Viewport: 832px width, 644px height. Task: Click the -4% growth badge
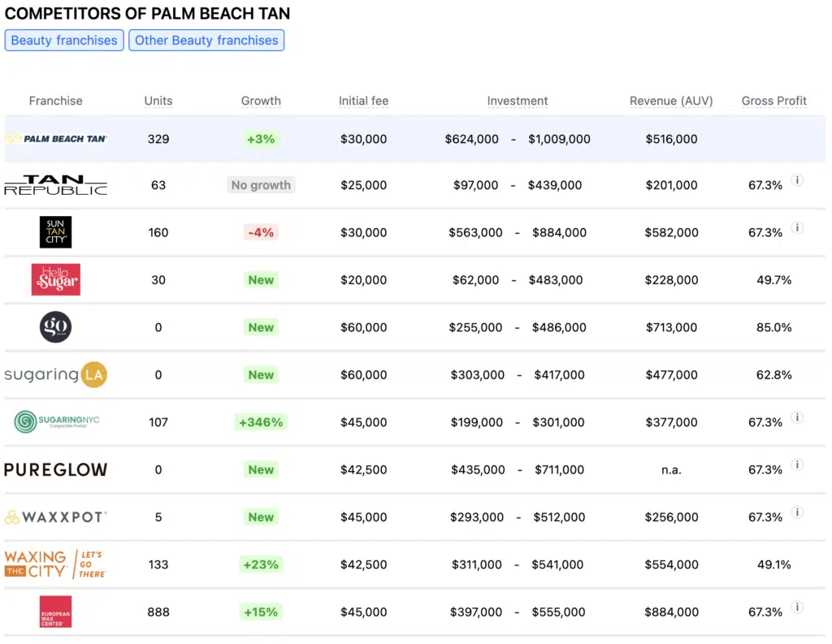tap(261, 232)
